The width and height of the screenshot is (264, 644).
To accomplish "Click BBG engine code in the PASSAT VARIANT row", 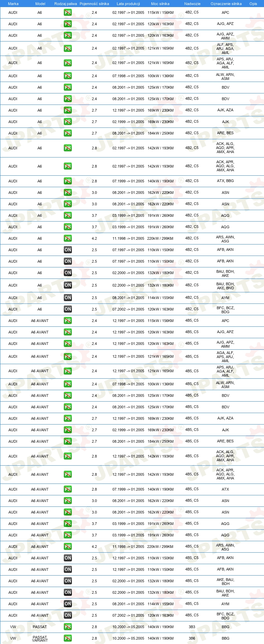I will point(226,638).
